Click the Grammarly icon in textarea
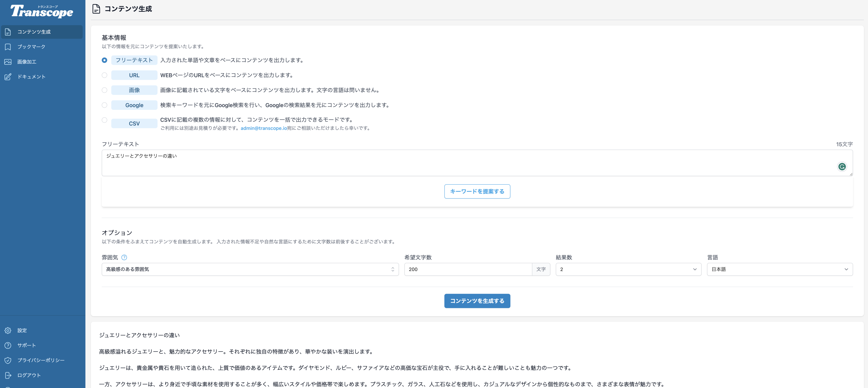 coord(842,167)
